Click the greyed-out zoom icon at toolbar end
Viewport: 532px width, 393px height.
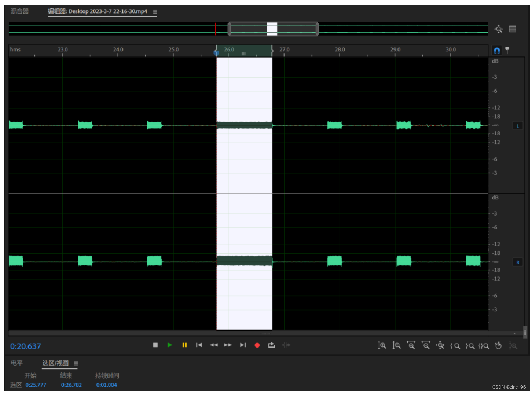pyautogui.click(x=513, y=345)
